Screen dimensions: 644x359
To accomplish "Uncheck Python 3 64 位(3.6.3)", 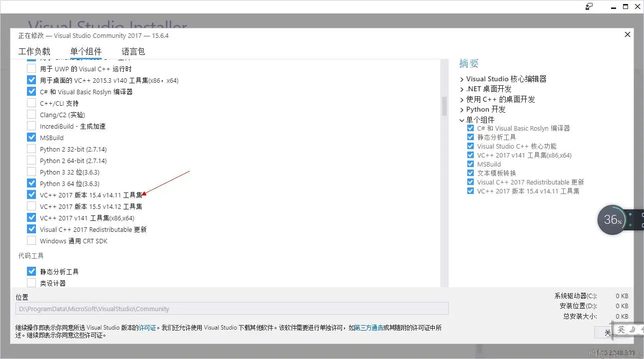I will pyautogui.click(x=31, y=183).
